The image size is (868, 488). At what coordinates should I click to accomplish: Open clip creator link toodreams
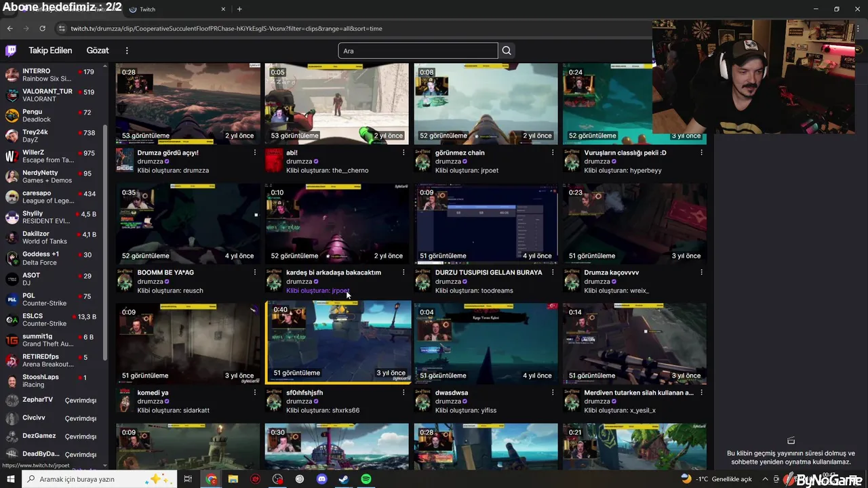(497, 291)
